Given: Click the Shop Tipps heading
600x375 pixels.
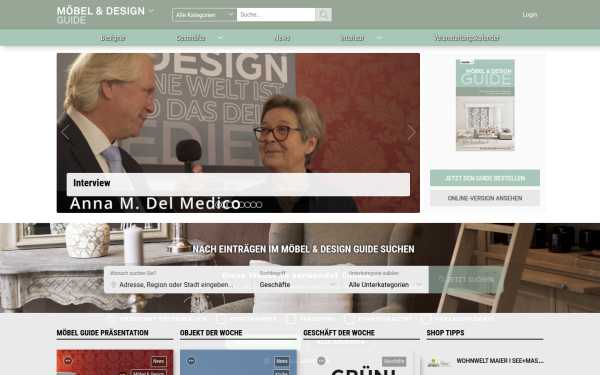Looking at the screenshot, I should [445, 333].
